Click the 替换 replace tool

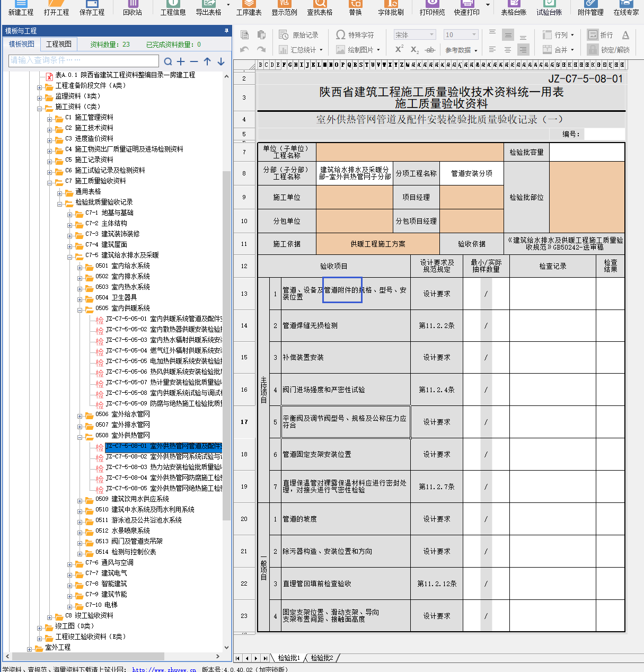pyautogui.click(x=356, y=8)
